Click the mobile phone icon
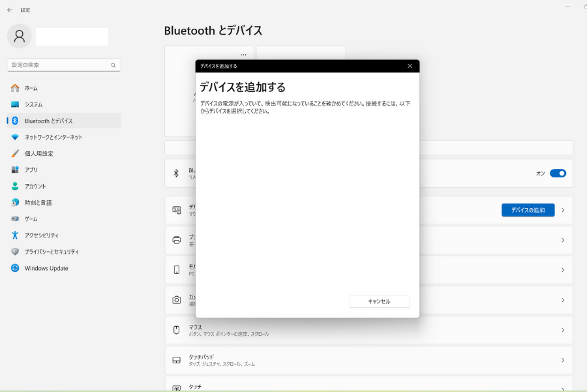Image resolution: width=587 pixels, height=392 pixels. 176,270
